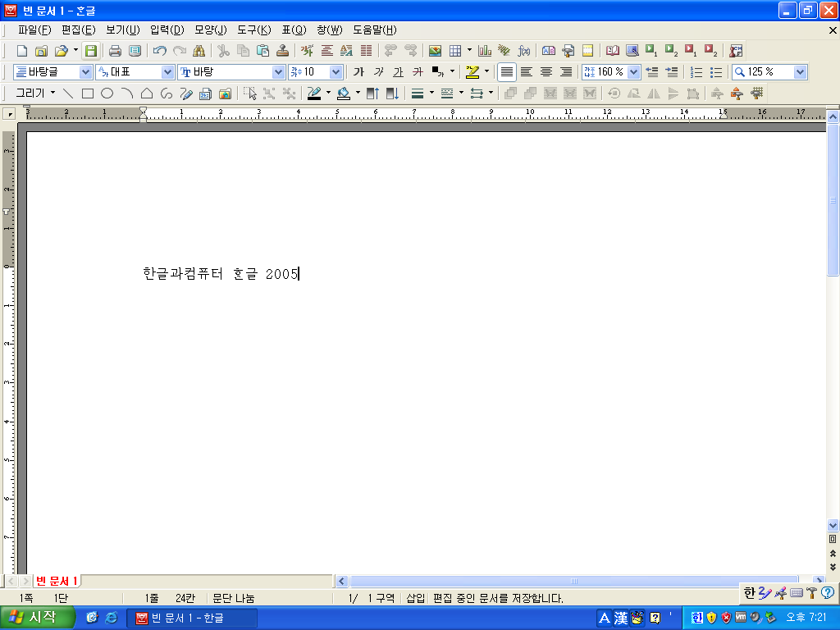840x630 pixels.
Task: Save the document with the floppy icon
Action: [91, 51]
